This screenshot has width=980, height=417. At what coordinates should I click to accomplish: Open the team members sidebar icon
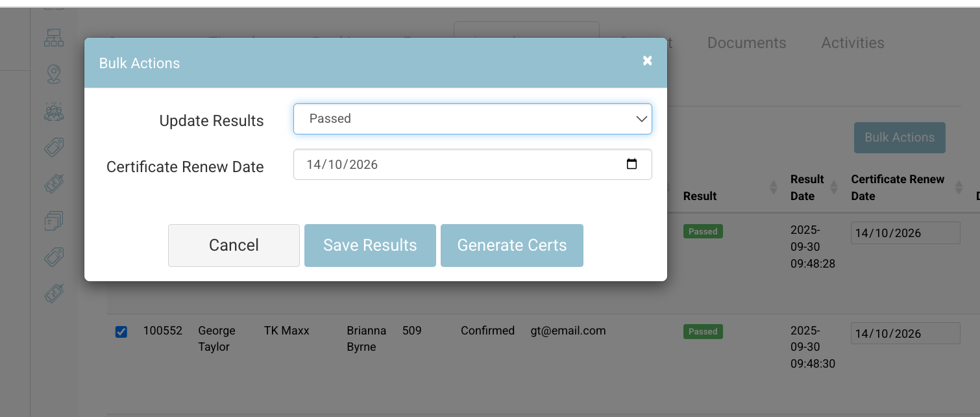[54, 111]
